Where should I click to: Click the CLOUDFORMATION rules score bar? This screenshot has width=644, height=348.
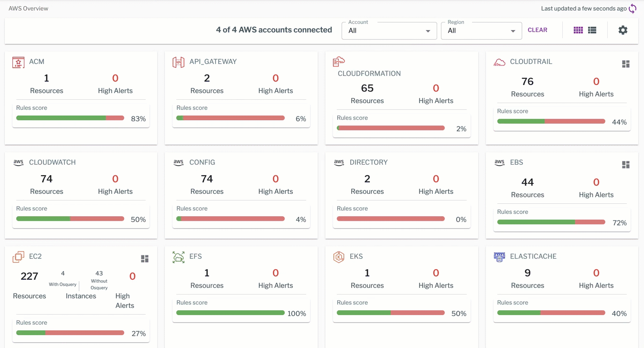tap(391, 128)
